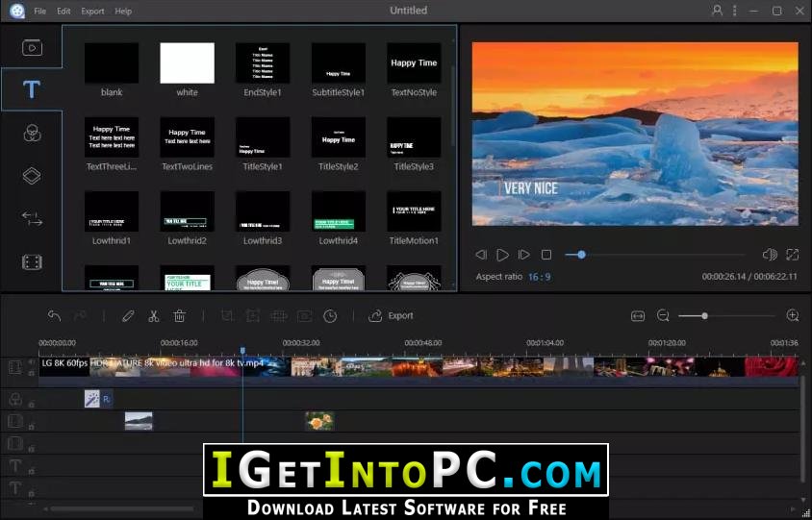Undo the last action
This screenshot has height=520, width=812.
55,315
